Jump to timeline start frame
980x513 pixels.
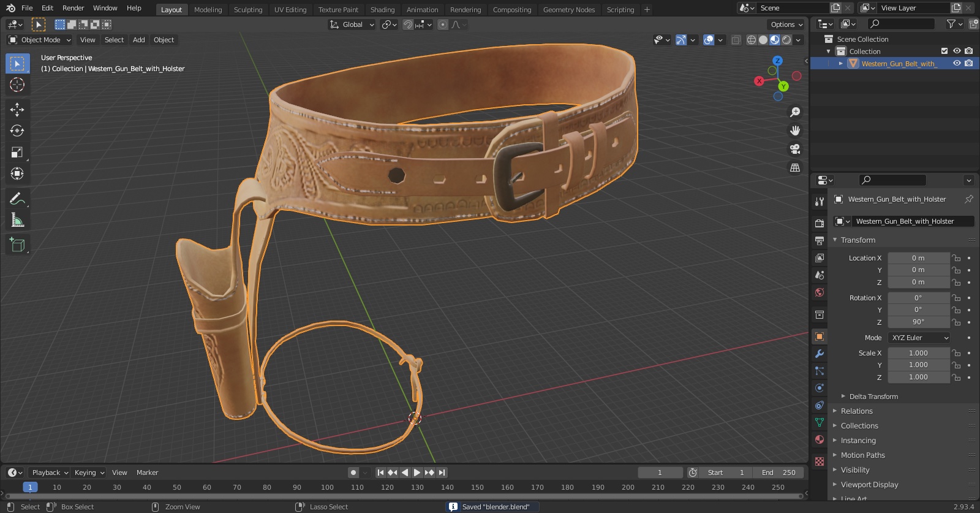pos(380,473)
